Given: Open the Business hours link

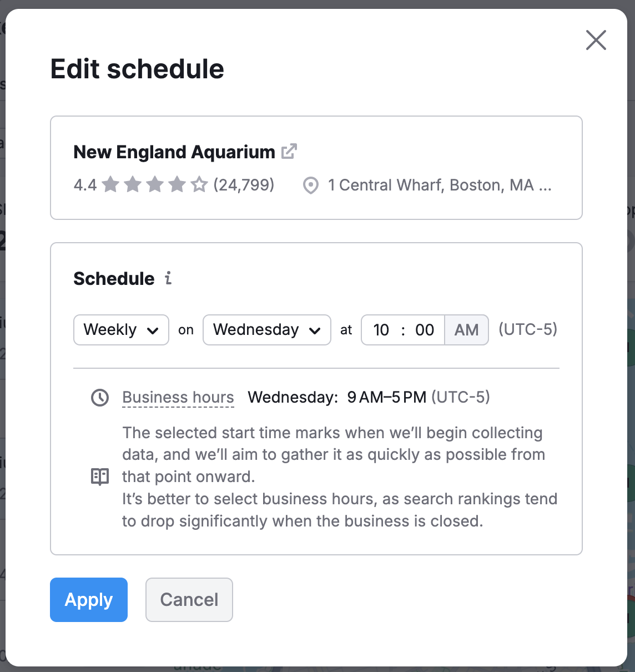Looking at the screenshot, I should pyautogui.click(x=178, y=397).
